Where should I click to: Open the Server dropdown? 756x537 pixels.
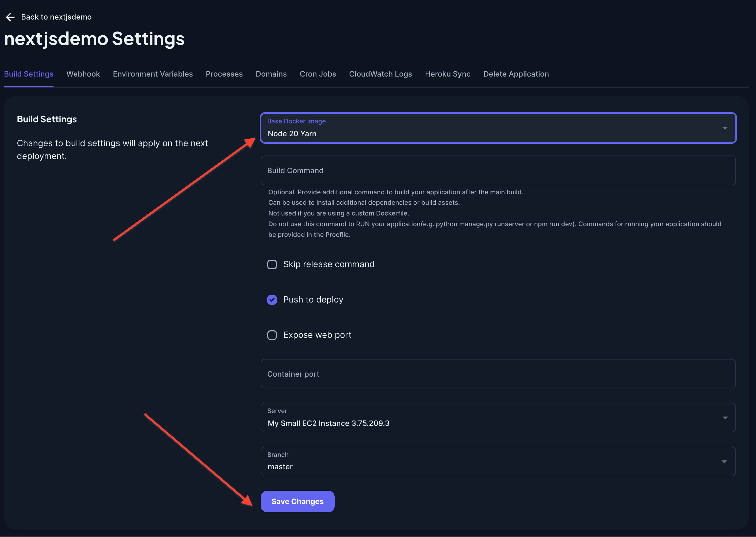point(498,418)
